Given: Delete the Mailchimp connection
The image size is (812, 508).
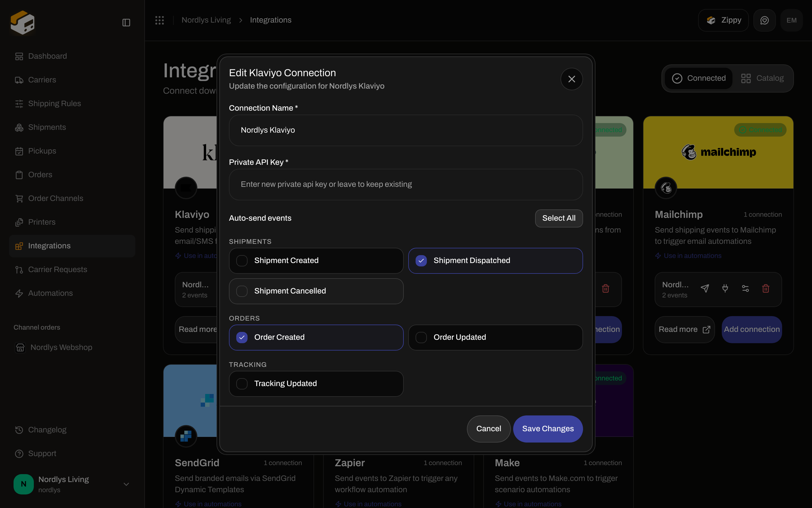Looking at the screenshot, I should pos(766,289).
